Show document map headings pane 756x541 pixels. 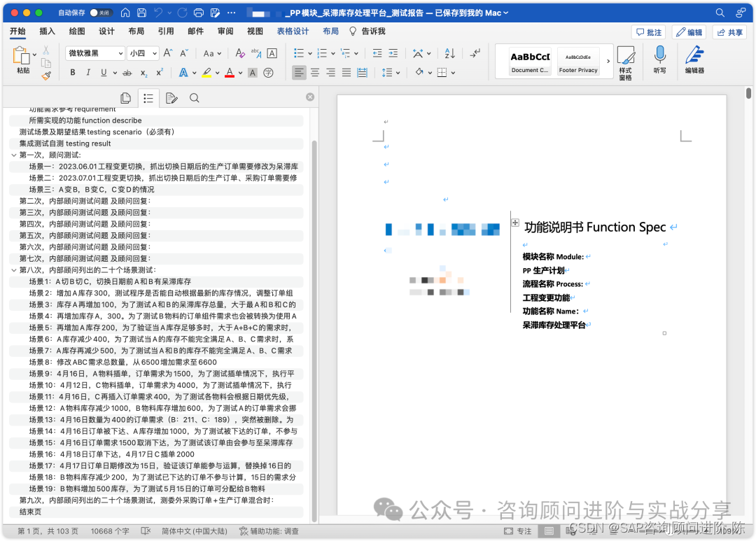148,99
